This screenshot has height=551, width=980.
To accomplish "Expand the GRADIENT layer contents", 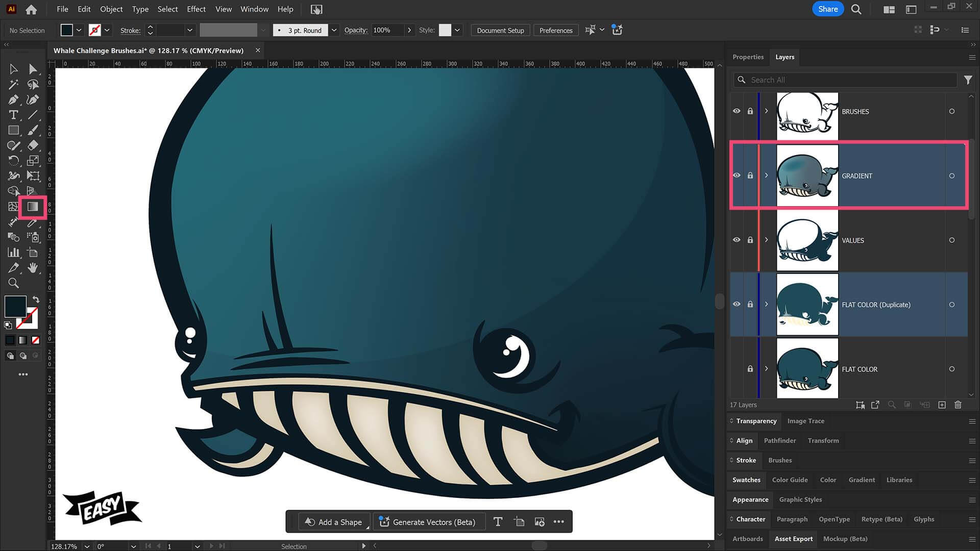I will pyautogui.click(x=766, y=176).
